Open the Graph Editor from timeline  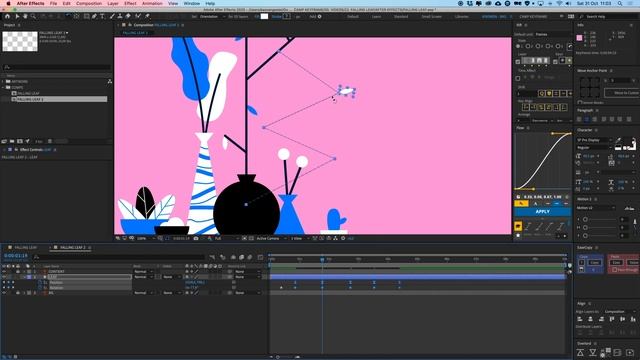(260, 257)
